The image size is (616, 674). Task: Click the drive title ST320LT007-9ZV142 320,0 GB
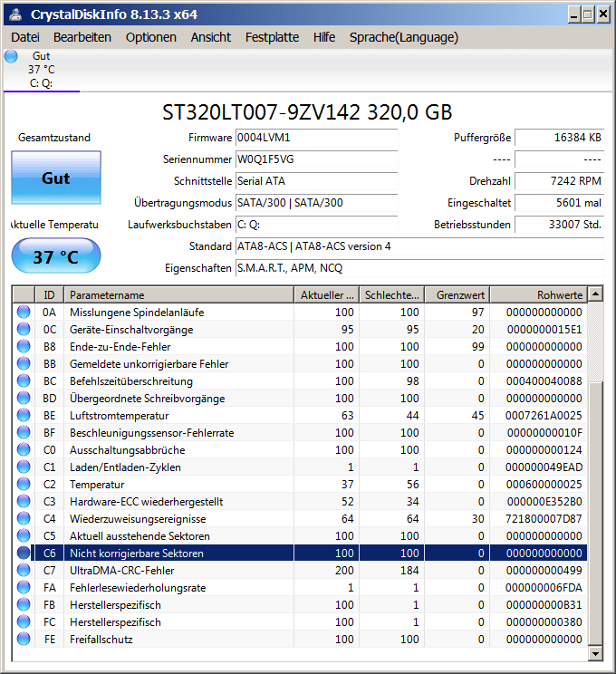[x=307, y=112]
